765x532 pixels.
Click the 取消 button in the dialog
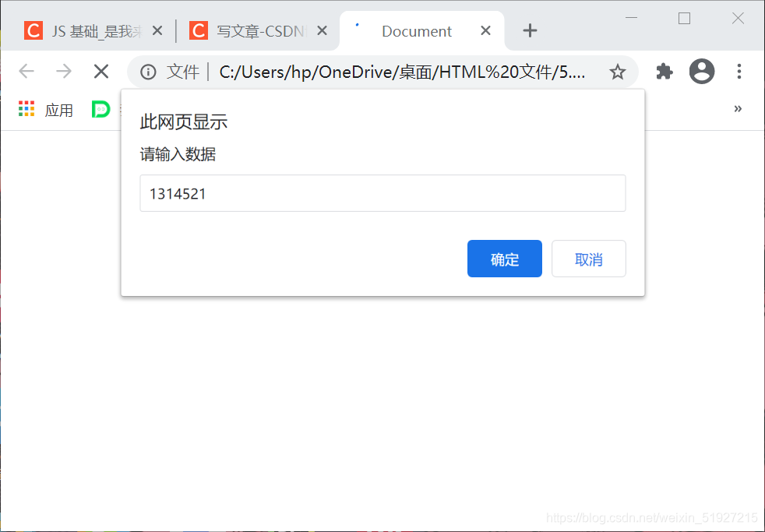coord(588,259)
